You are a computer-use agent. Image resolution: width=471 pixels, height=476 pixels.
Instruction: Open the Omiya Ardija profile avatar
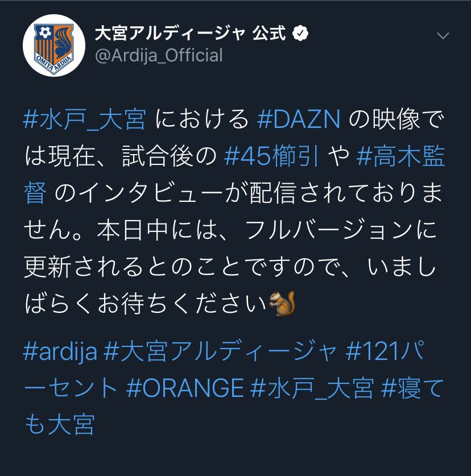tap(54, 45)
